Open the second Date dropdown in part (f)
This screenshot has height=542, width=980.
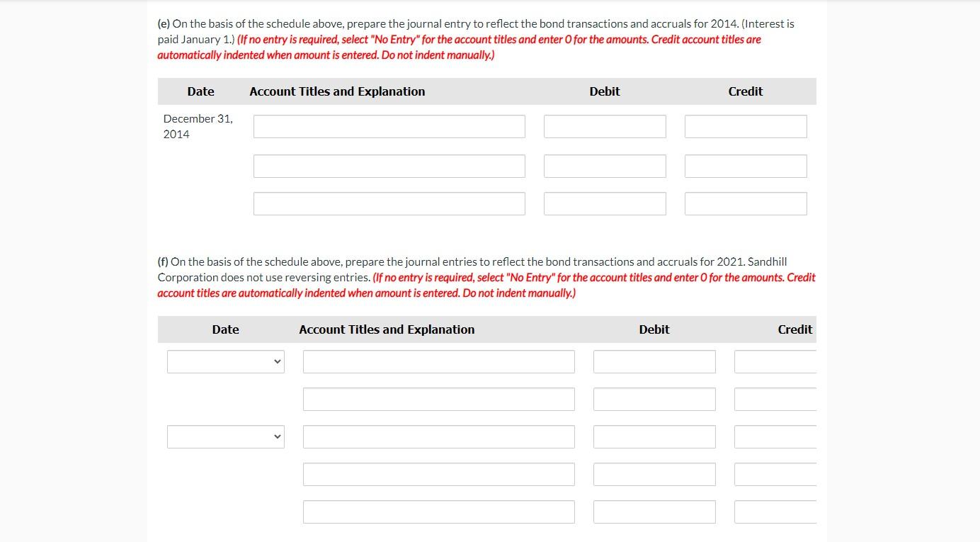pos(224,436)
